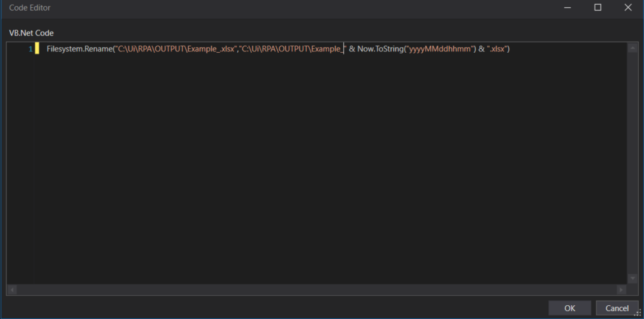
Task: Click the vertical scrollbar down arrow
Action: (x=633, y=278)
